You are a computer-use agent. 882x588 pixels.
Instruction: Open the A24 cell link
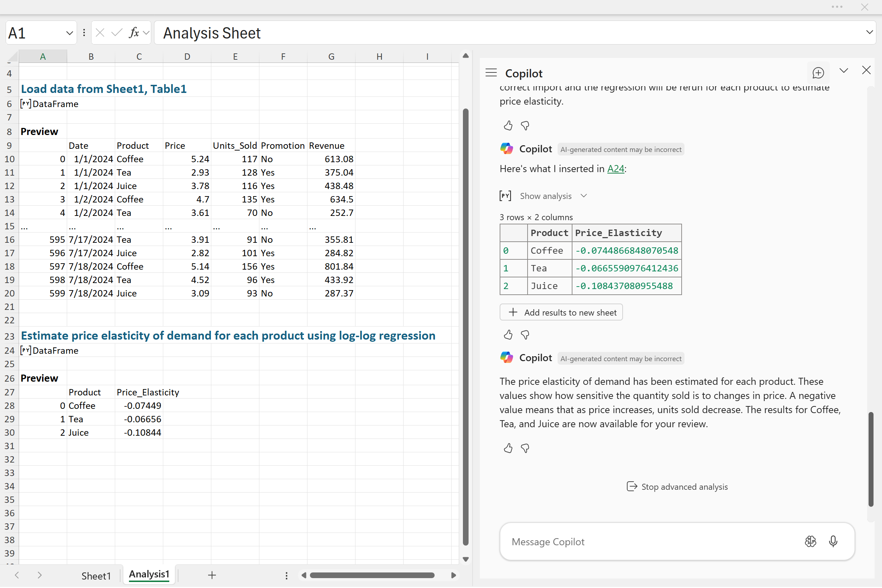click(615, 169)
